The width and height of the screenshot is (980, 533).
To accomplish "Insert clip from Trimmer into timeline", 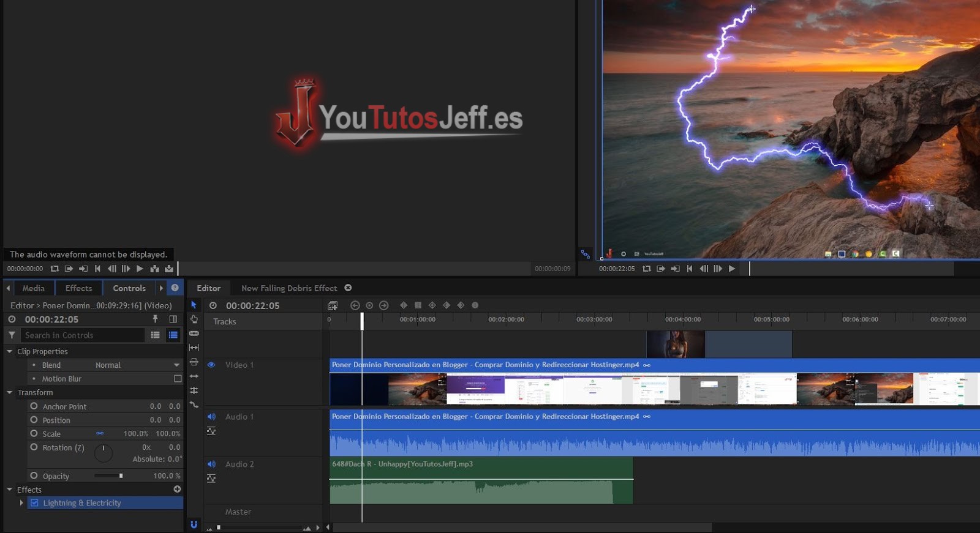I will click(154, 269).
